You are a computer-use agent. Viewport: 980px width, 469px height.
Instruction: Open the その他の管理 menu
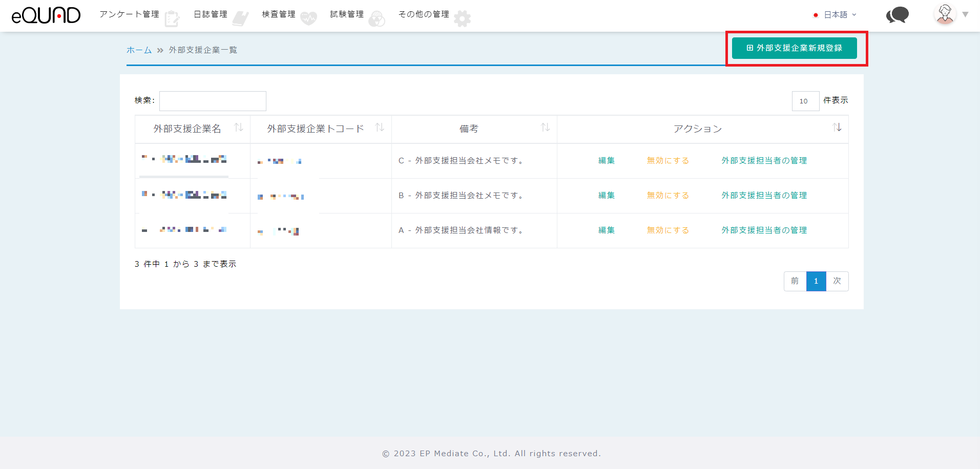pyautogui.click(x=424, y=14)
